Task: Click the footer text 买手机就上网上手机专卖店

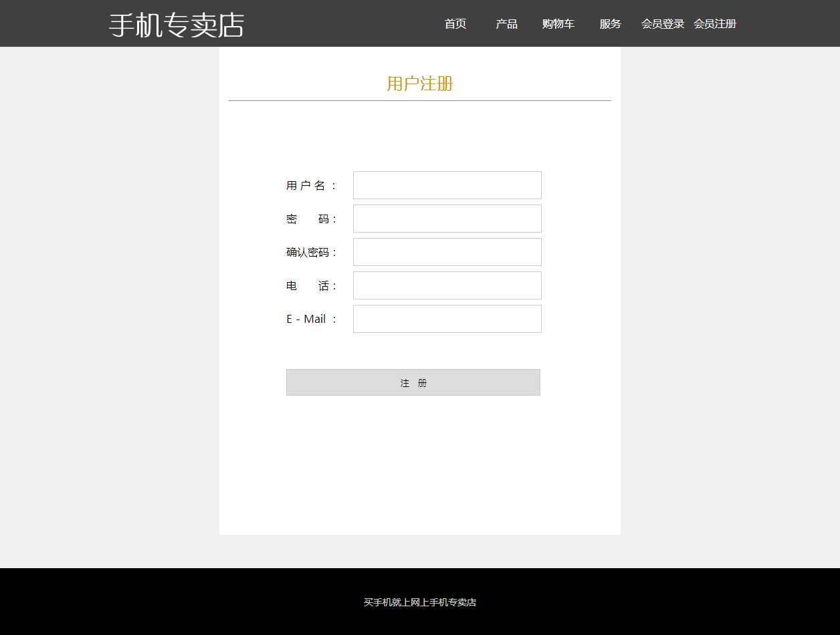Action: pos(420,602)
